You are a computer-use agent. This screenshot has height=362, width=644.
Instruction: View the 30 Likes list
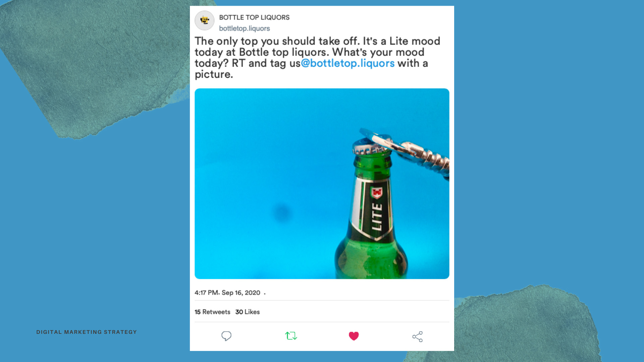point(248,312)
